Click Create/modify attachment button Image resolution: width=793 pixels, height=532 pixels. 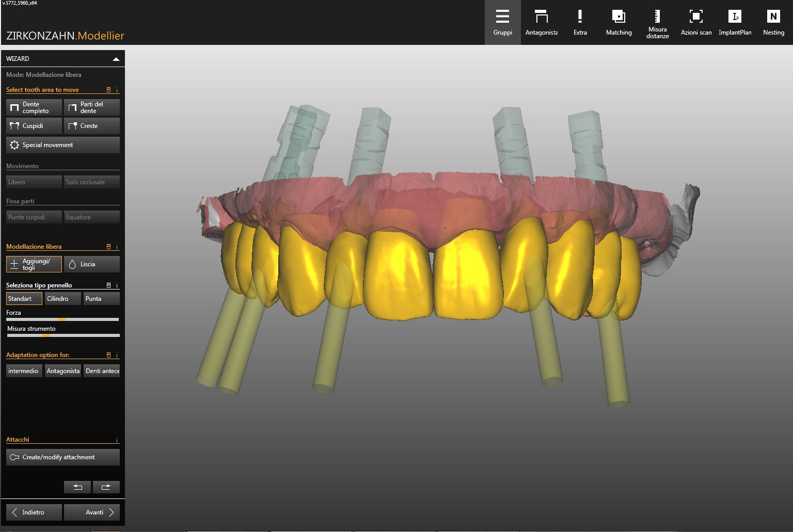pos(63,457)
